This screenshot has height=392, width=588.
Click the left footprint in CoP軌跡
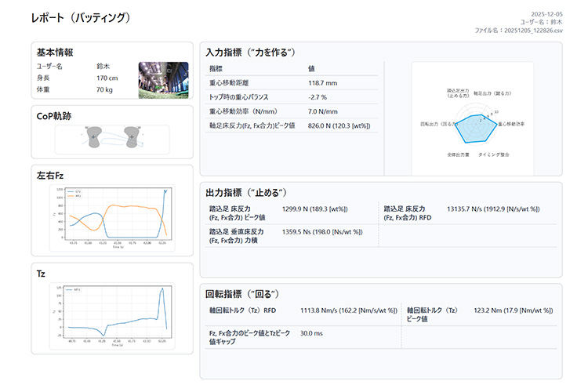point(93,139)
